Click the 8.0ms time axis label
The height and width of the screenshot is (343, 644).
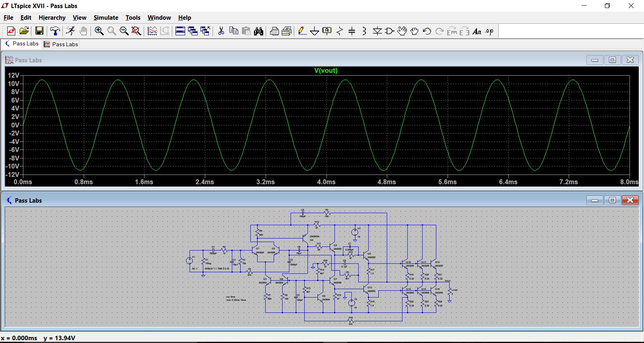[x=629, y=182]
